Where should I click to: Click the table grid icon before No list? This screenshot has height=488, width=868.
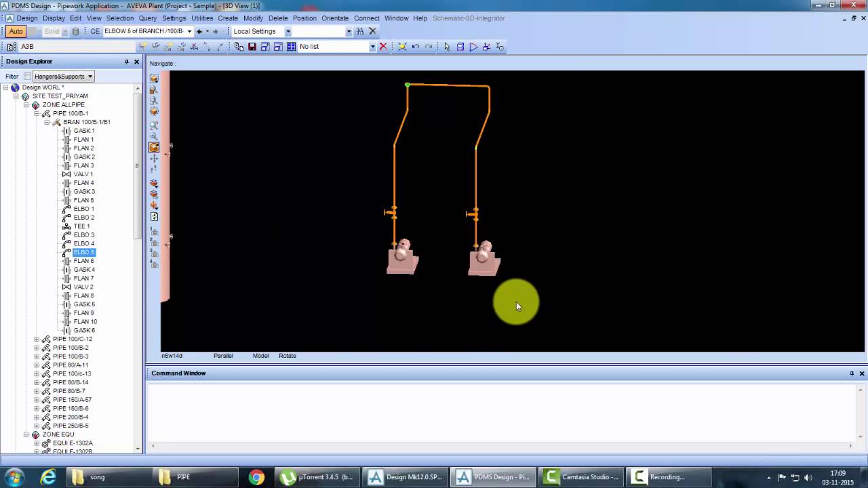[x=291, y=47]
